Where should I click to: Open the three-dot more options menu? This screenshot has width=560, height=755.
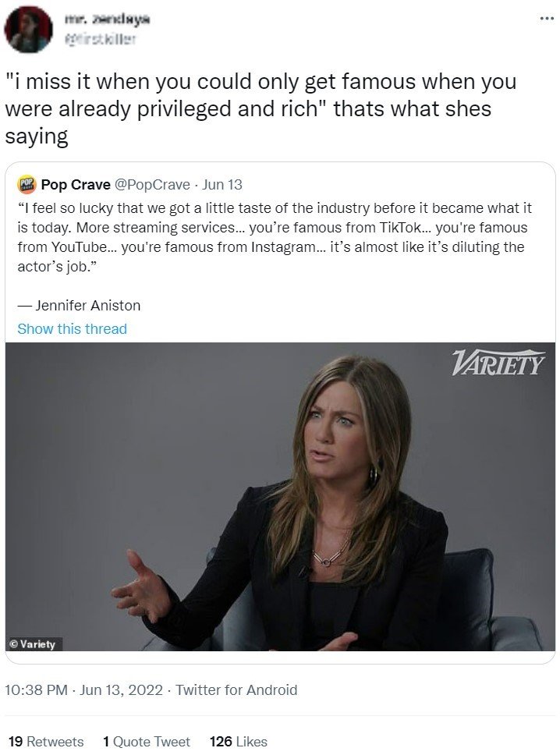tap(547, 19)
